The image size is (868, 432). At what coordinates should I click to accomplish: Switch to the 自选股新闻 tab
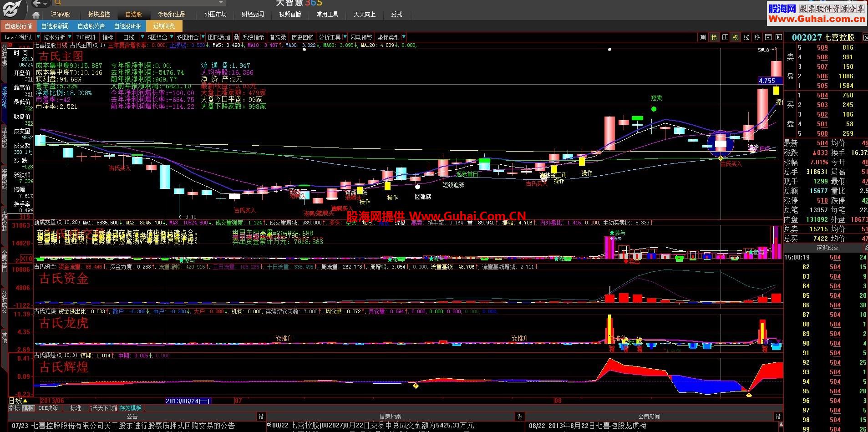55,26
